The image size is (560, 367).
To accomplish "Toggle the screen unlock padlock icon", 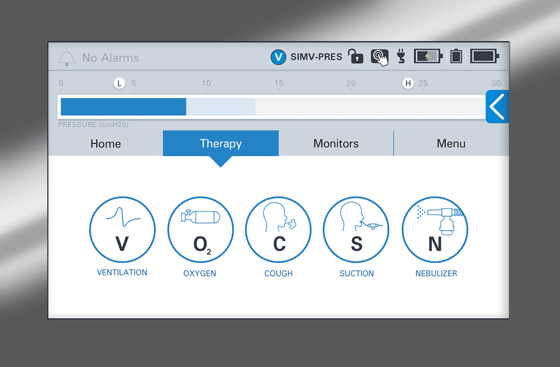I will coord(355,56).
